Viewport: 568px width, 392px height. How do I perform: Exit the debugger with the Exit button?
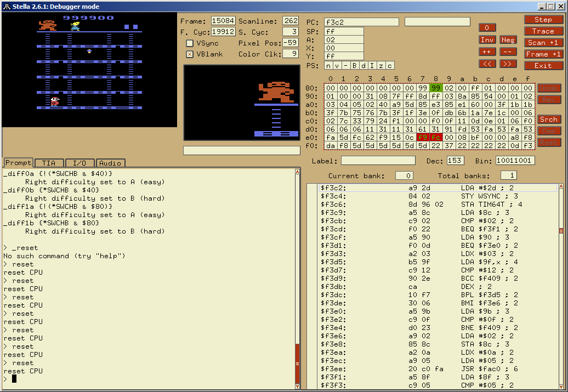coord(543,66)
